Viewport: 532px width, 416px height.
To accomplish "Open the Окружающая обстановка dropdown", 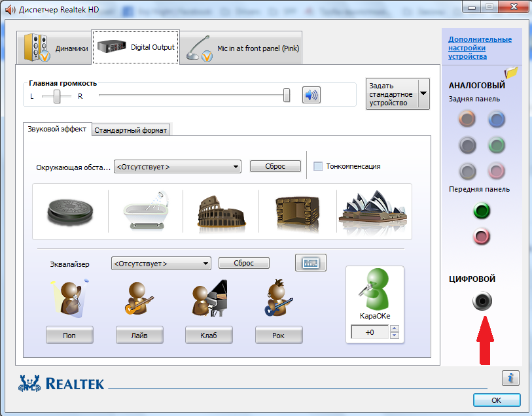I will pos(177,167).
